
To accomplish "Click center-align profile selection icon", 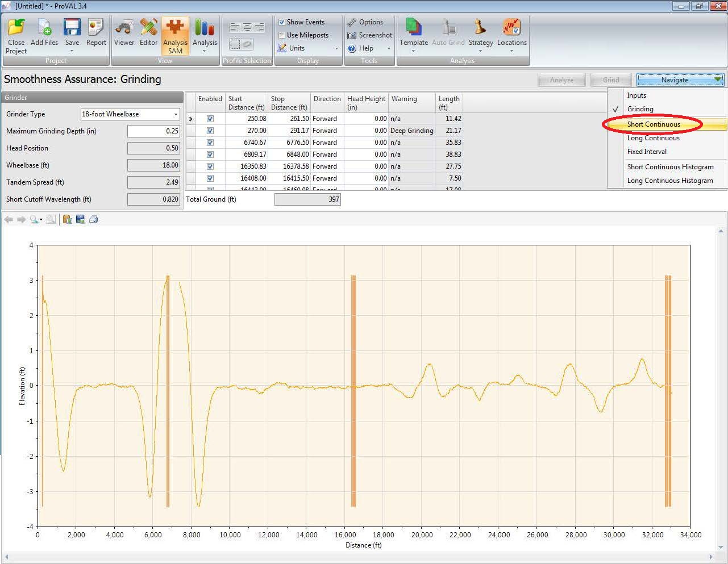I will (x=247, y=27).
